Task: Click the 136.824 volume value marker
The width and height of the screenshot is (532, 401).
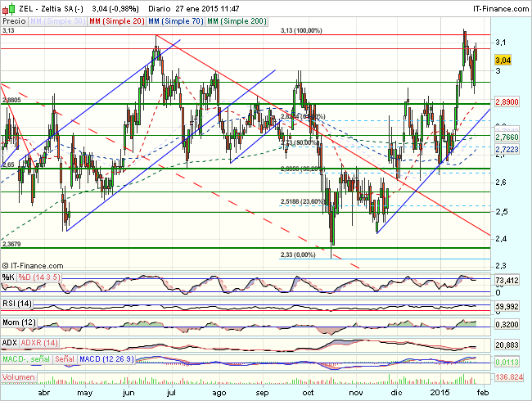Action: coord(509,379)
